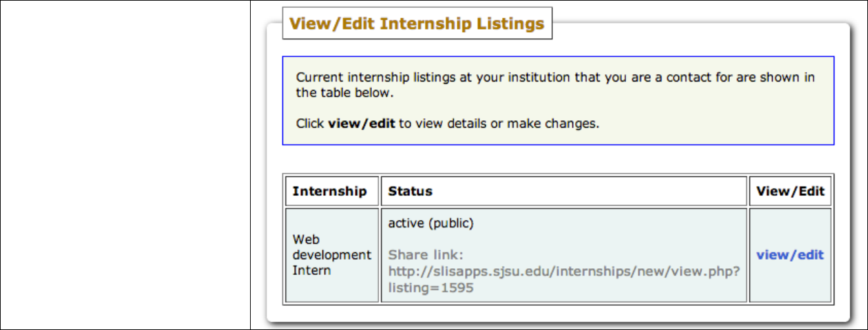Screen dimensions: 868x330
Task: Click the listing=1595 part of URL
Action: 430,288
